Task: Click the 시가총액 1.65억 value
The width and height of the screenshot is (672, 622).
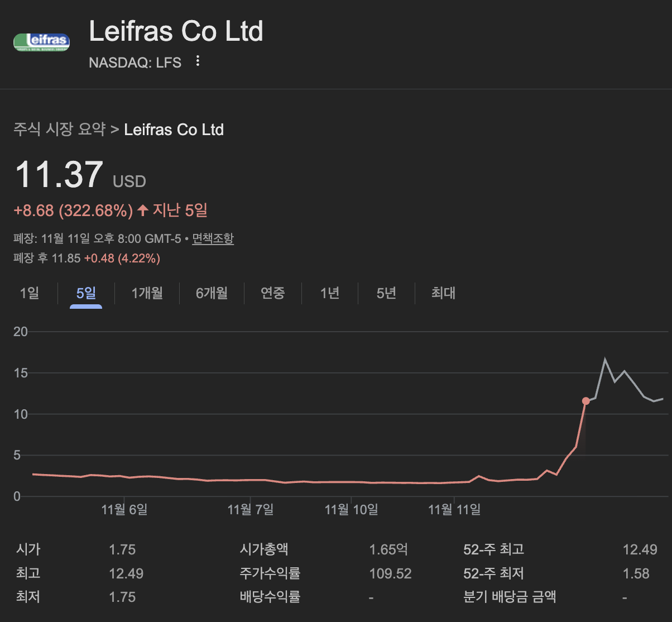Action: click(388, 549)
